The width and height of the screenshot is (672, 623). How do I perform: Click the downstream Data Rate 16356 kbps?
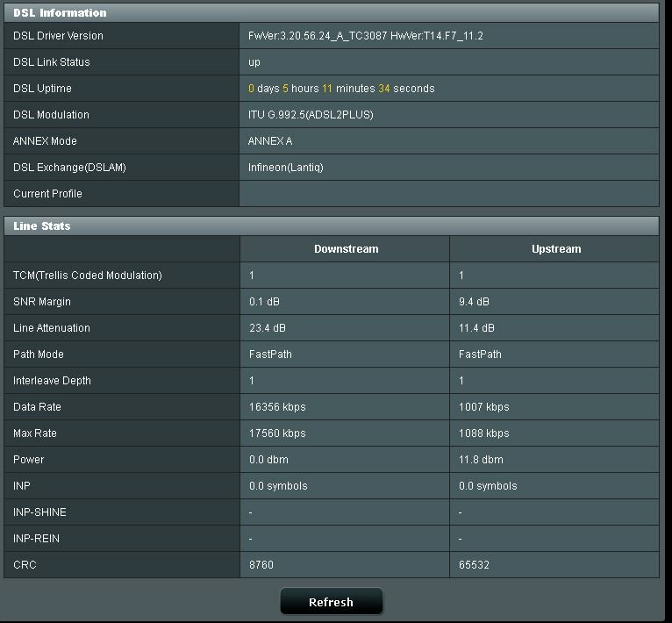pyautogui.click(x=277, y=407)
